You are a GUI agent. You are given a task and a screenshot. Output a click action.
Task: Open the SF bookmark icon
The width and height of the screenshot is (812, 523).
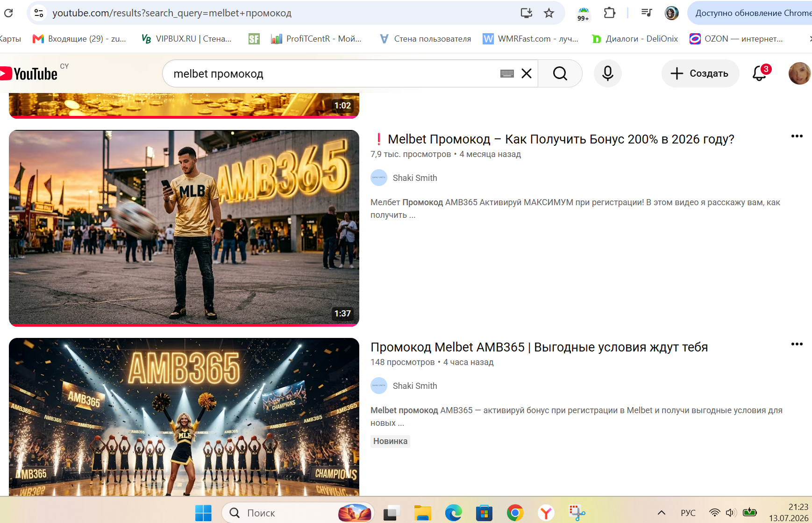coord(254,39)
